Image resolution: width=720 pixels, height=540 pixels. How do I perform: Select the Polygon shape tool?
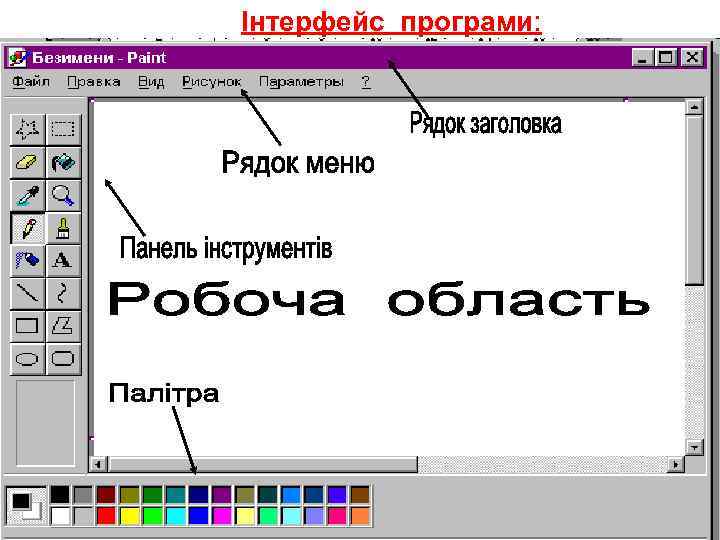point(63,326)
